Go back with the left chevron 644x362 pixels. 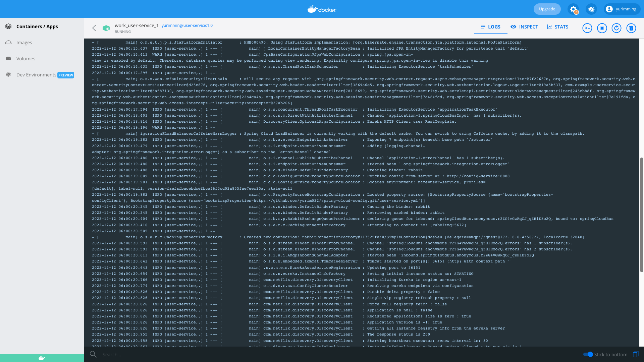click(94, 28)
